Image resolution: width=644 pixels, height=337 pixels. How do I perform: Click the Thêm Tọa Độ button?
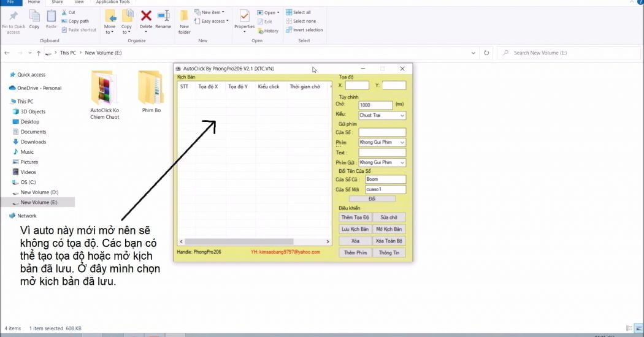tap(355, 217)
